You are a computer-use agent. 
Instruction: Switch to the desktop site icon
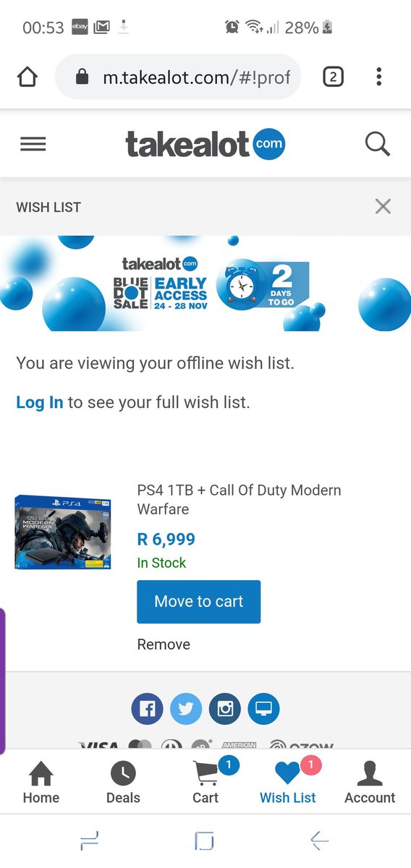(x=263, y=709)
